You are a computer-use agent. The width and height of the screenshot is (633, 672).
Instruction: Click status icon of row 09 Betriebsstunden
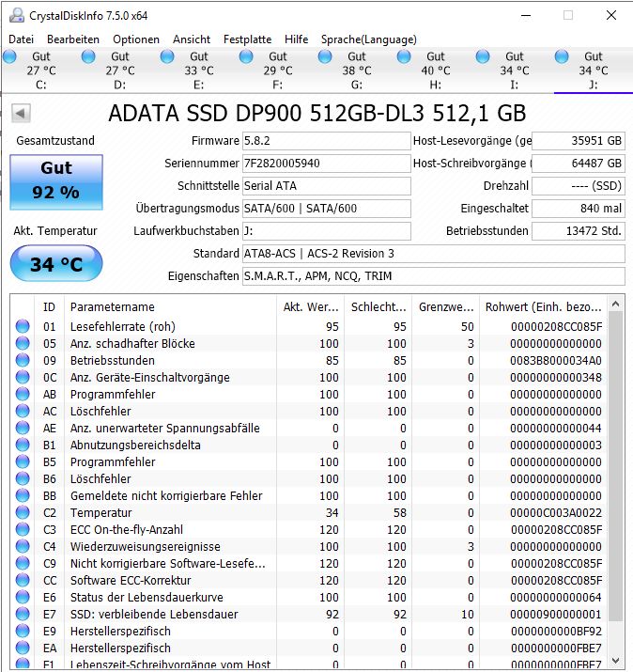point(23,360)
